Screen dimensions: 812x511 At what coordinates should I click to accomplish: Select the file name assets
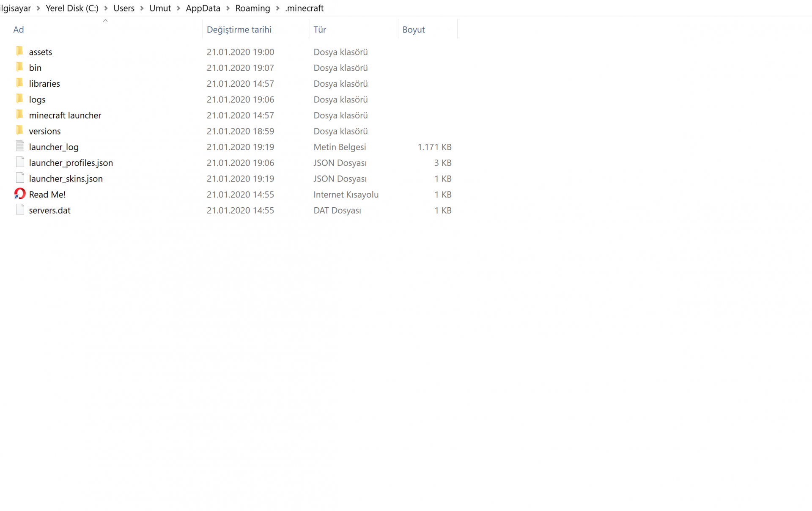[41, 52]
